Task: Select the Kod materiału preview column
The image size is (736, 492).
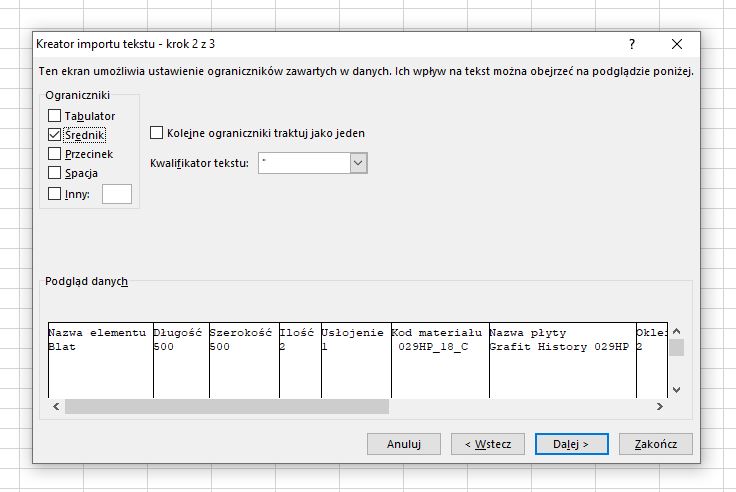Action: [x=439, y=360]
